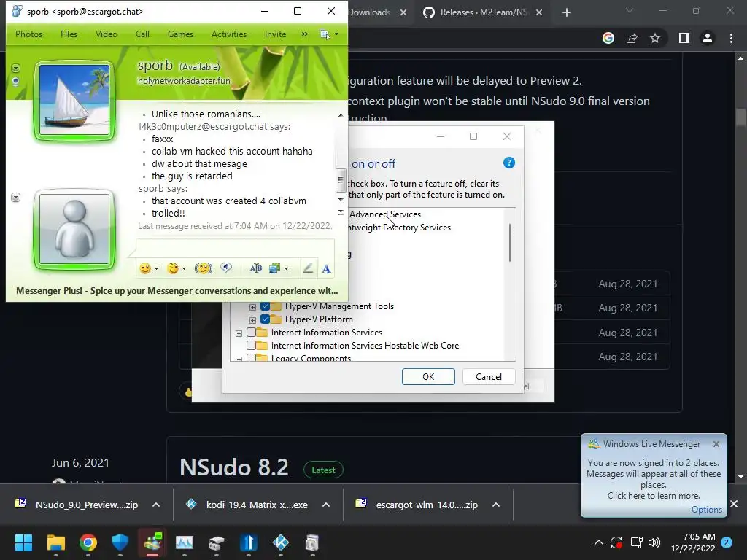Start a Video call in Messenger
The image size is (747, 560).
pyautogui.click(x=107, y=34)
